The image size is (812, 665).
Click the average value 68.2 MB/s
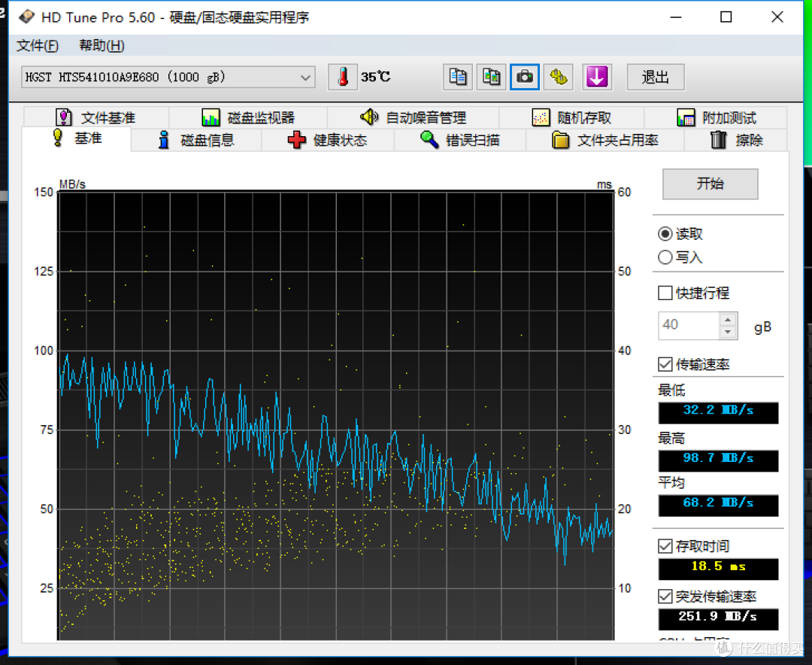point(718,506)
